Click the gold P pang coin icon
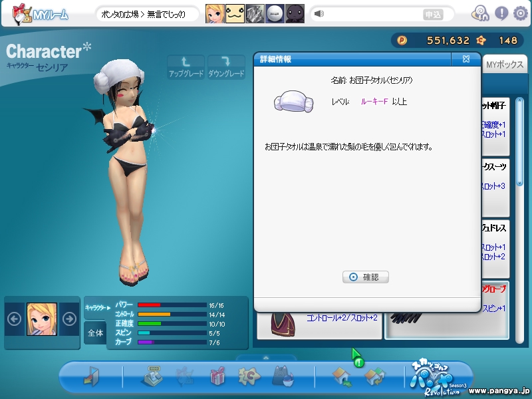The width and height of the screenshot is (532, 399). coord(402,41)
